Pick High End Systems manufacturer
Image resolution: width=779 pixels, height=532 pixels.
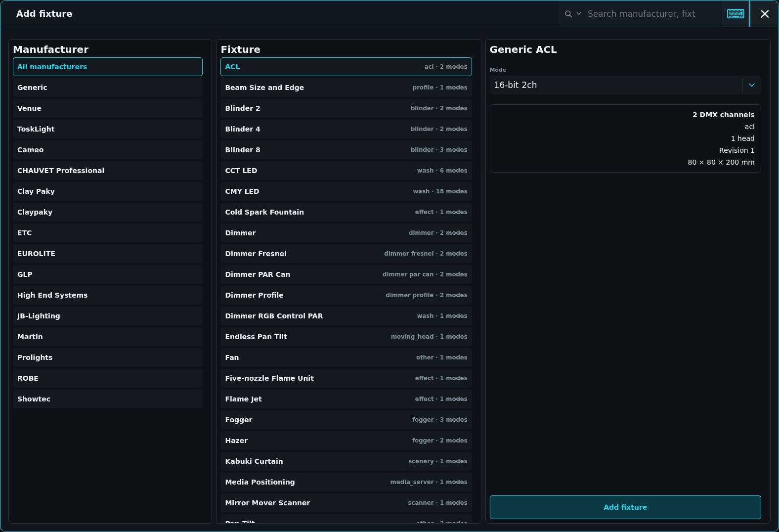point(108,295)
